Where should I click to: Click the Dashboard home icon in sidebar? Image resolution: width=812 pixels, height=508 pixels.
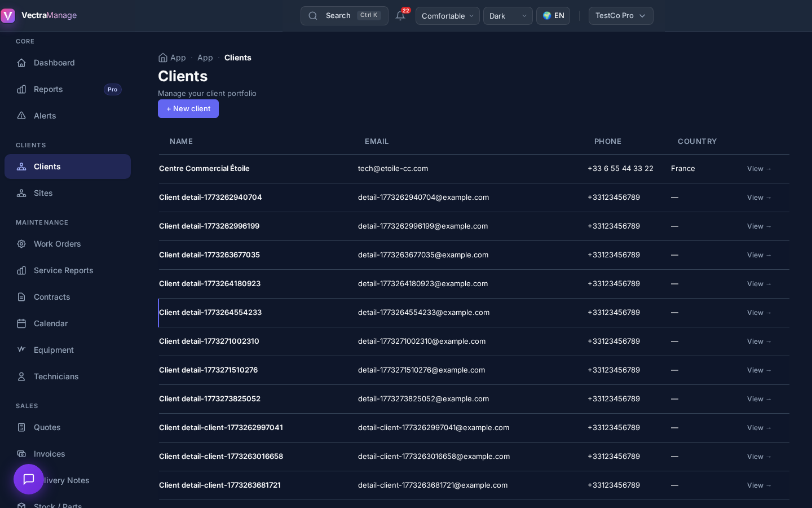[21, 63]
